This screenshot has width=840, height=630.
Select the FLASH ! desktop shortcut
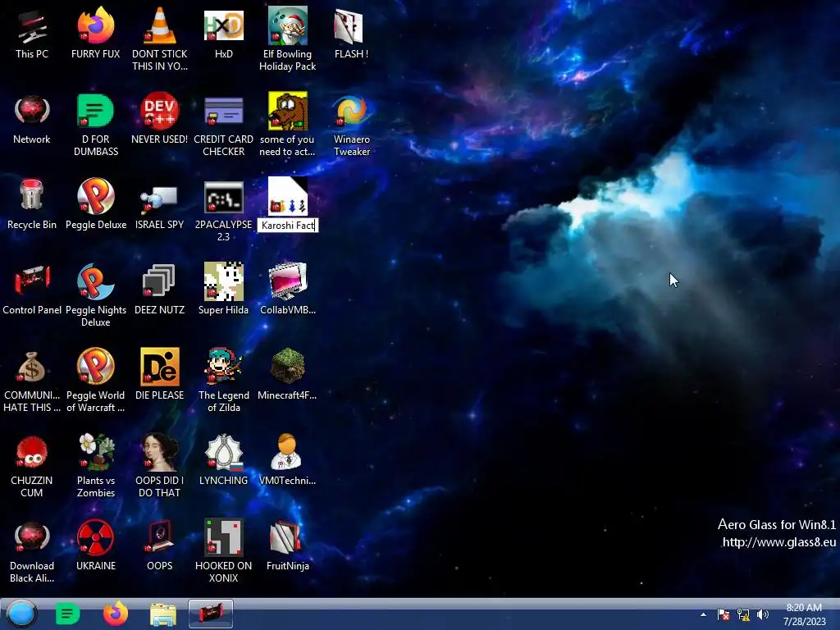[351, 33]
